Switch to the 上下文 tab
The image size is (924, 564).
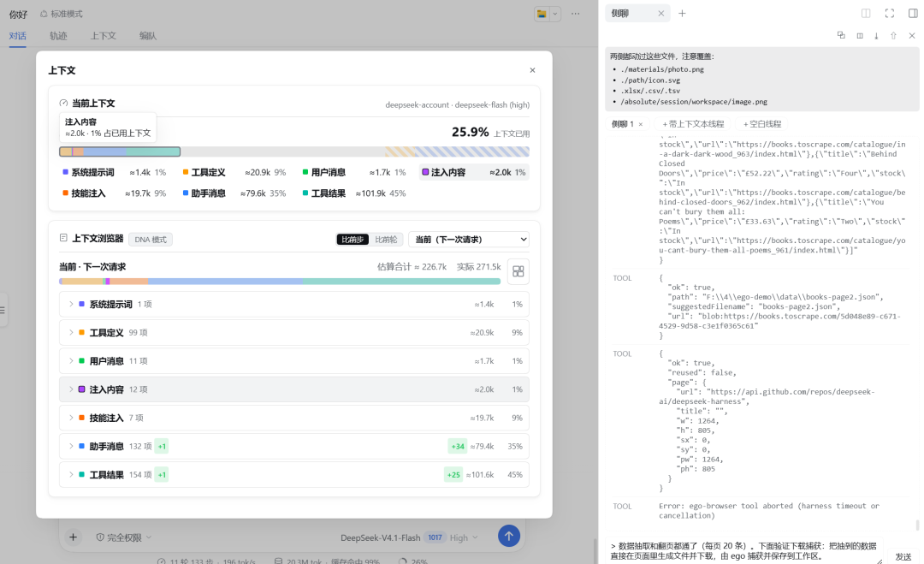tap(104, 36)
